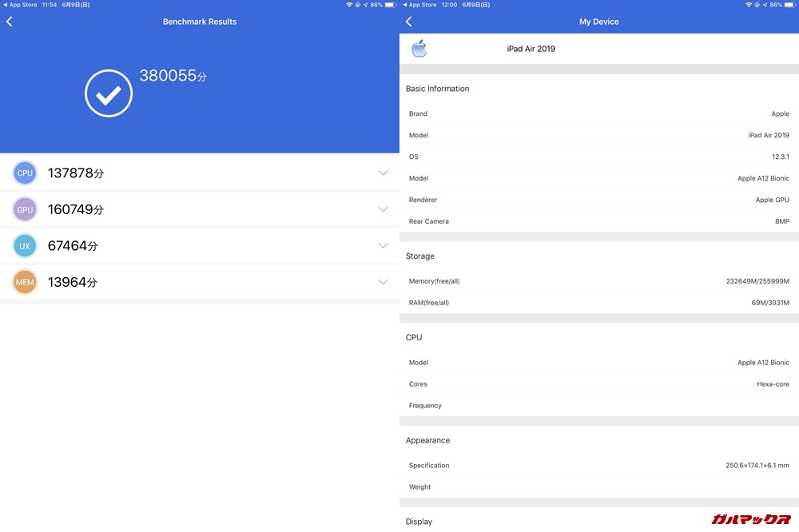Expand the UX score details
799x532 pixels.
[x=384, y=246]
